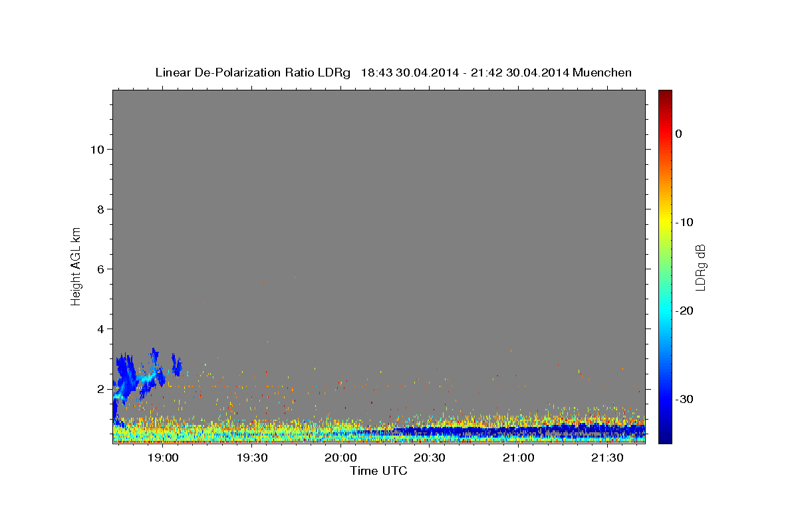The width and height of the screenshot is (798, 532).
Task: Click the height tick label 2
Action: point(100,389)
